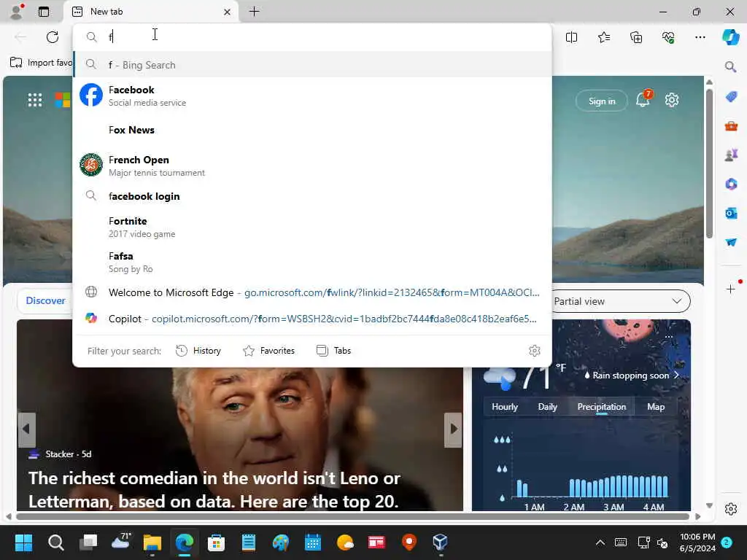Open sidebar Shopping tag icon
Screen dimensions: 747x560
pos(731,97)
